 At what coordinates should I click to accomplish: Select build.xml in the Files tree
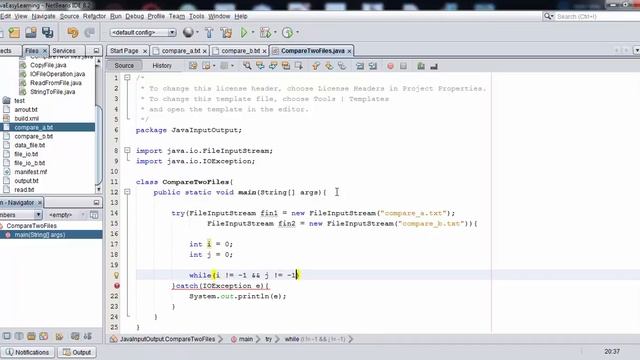[x=27, y=118]
